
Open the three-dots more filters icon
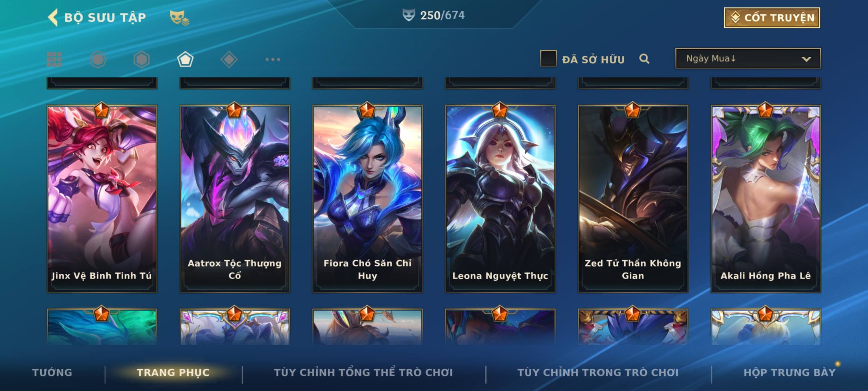(x=273, y=59)
